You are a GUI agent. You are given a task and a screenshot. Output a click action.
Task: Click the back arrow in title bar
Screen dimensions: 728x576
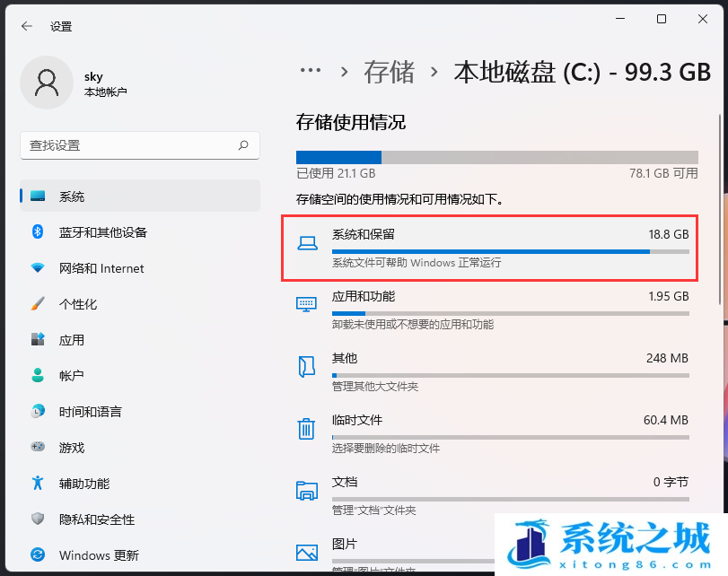[x=27, y=26]
